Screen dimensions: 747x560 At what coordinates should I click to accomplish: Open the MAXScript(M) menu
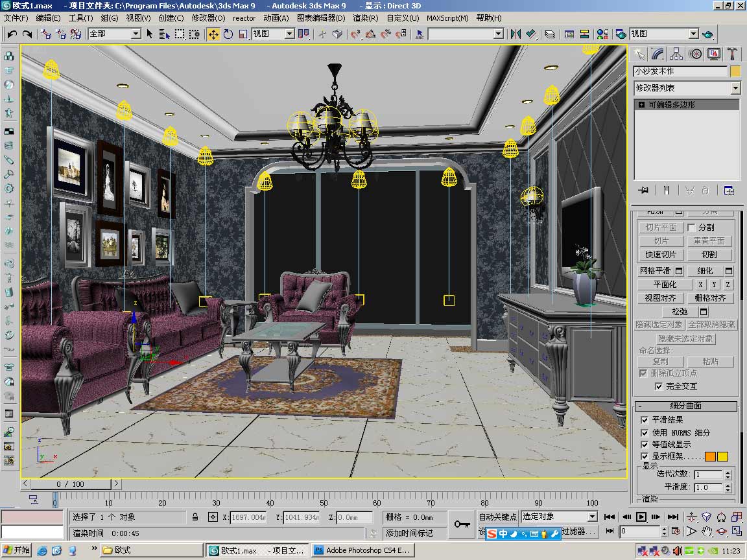447,18
